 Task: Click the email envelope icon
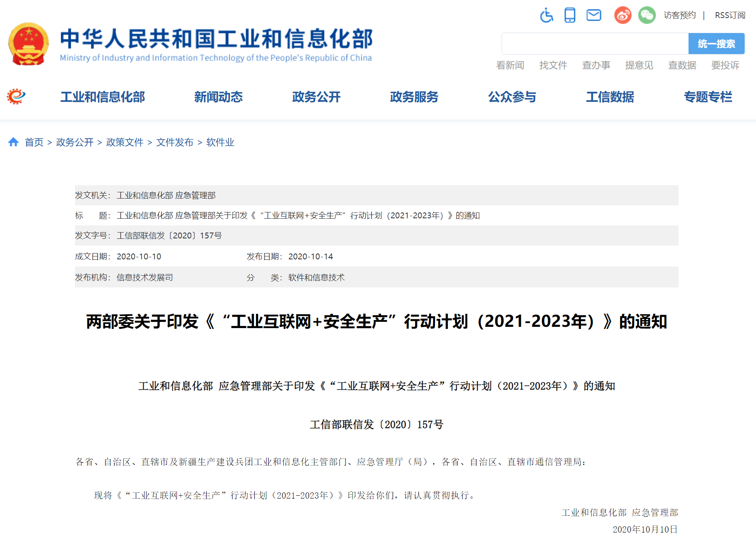point(594,16)
